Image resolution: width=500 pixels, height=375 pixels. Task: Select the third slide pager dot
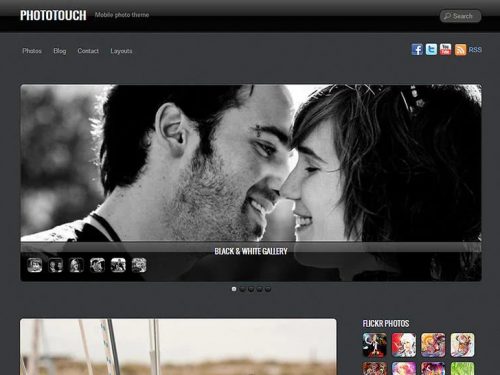tap(251, 289)
